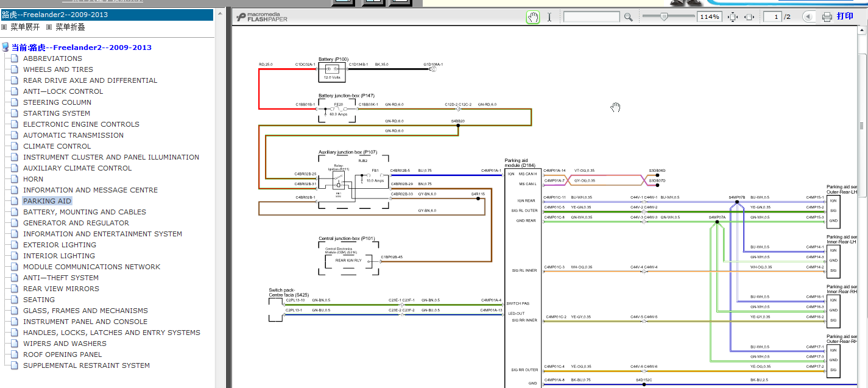This screenshot has height=388, width=868.
Task: Click the fit-page zoom icon
Action: [x=733, y=17]
